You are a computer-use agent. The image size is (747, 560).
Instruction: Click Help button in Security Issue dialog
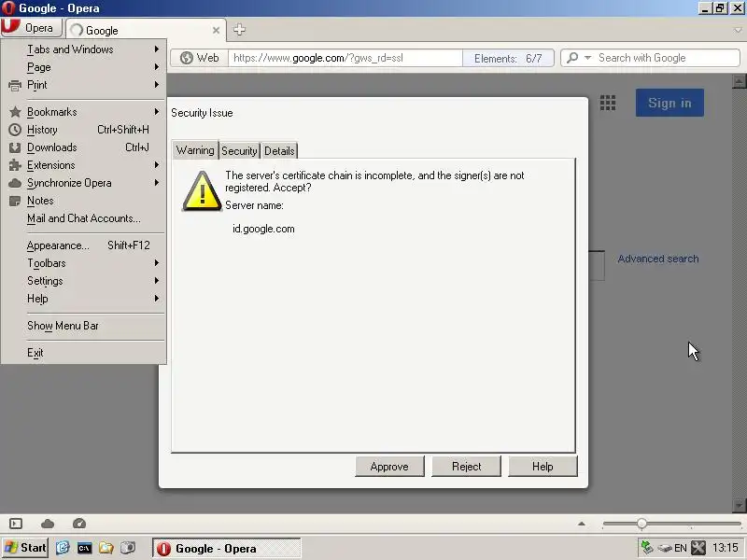[543, 466]
